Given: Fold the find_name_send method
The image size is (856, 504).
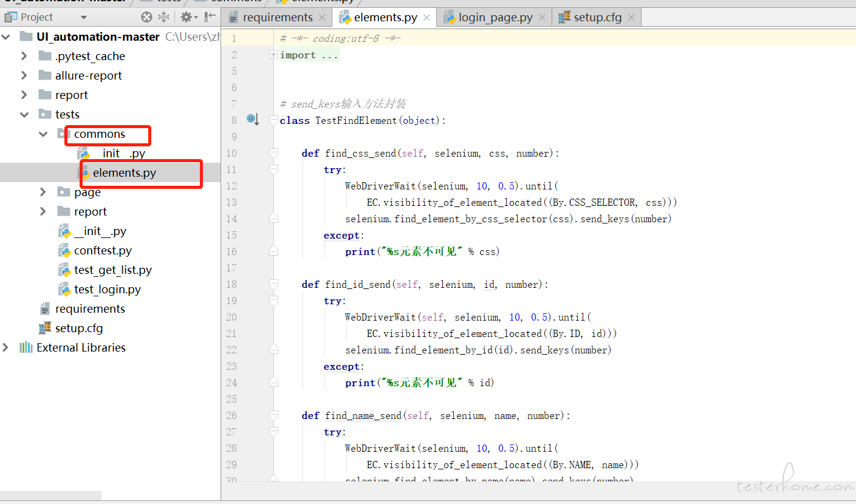Looking at the screenshot, I should coord(274,415).
